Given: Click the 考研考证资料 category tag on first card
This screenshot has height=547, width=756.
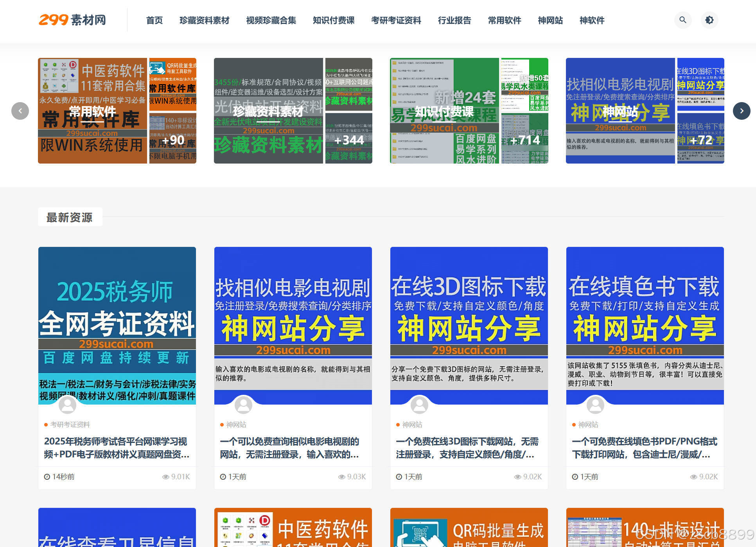Looking at the screenshot, I should click(x=70, y=425).
